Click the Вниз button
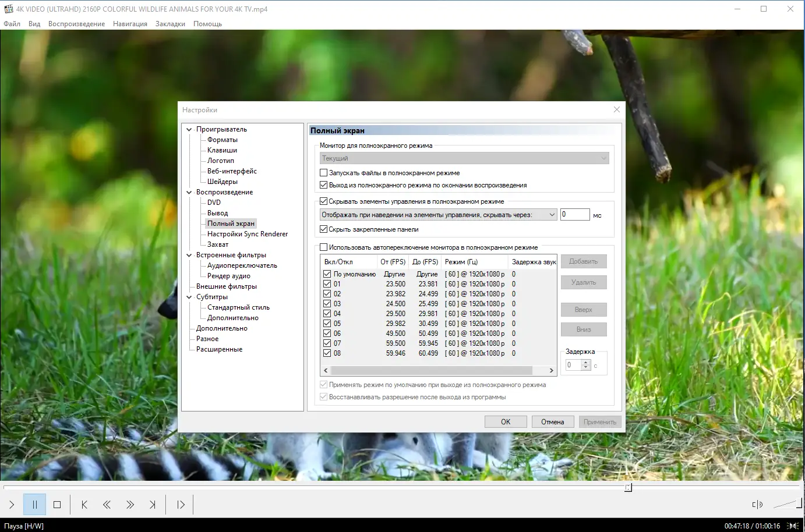 [584, 329]
